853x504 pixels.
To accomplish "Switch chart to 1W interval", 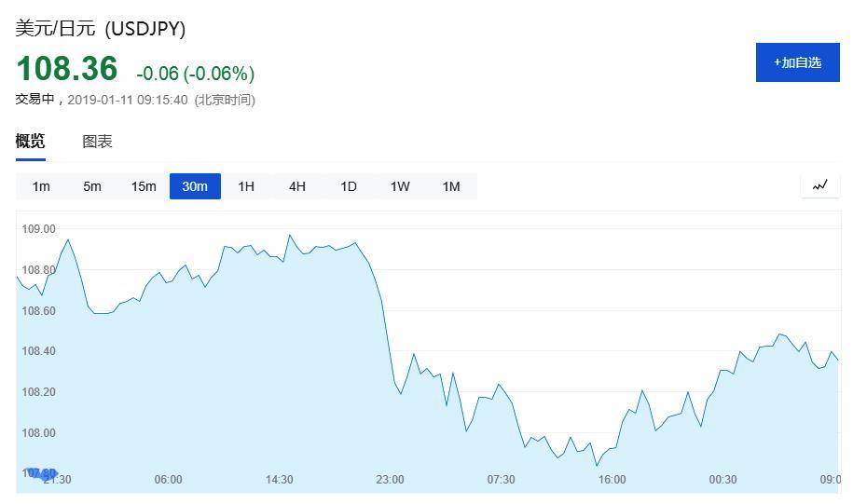I will [400, 186].
